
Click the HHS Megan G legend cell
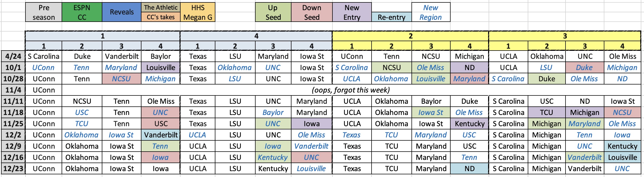pos(198,12)
